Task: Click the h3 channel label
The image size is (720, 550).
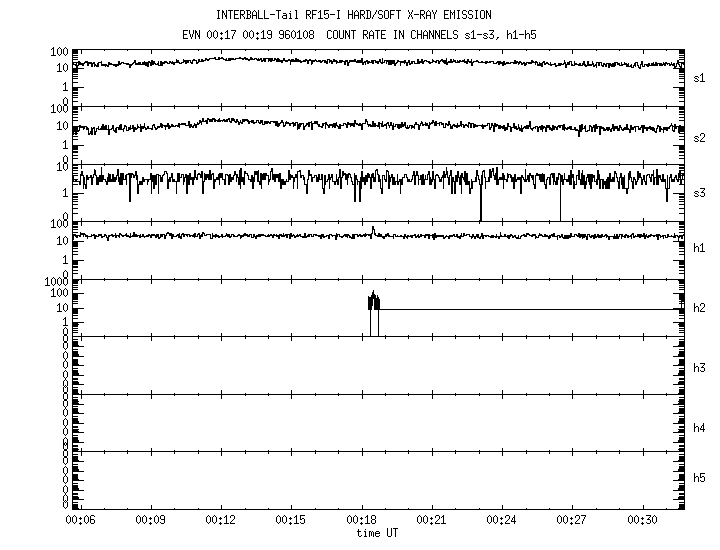Action: [x=699, y=368]
